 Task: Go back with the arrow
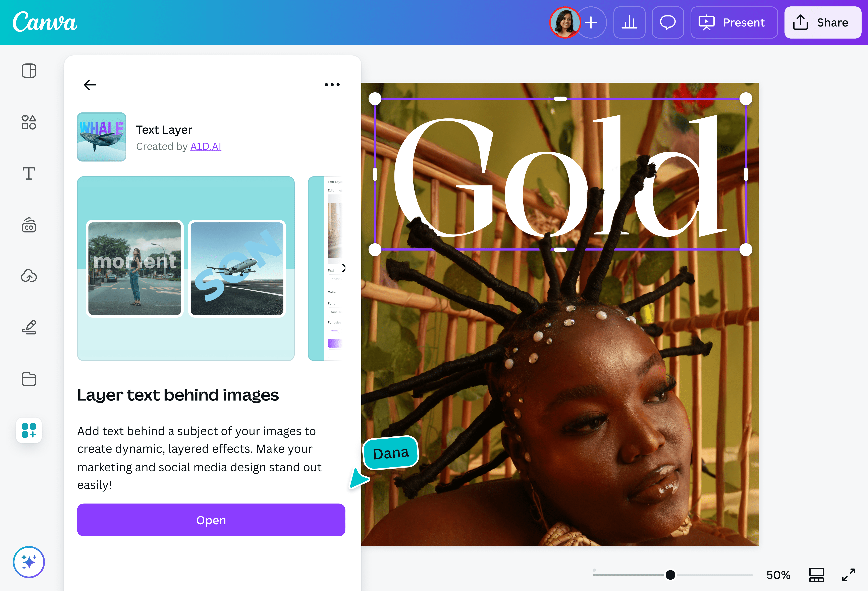[90, 85]
